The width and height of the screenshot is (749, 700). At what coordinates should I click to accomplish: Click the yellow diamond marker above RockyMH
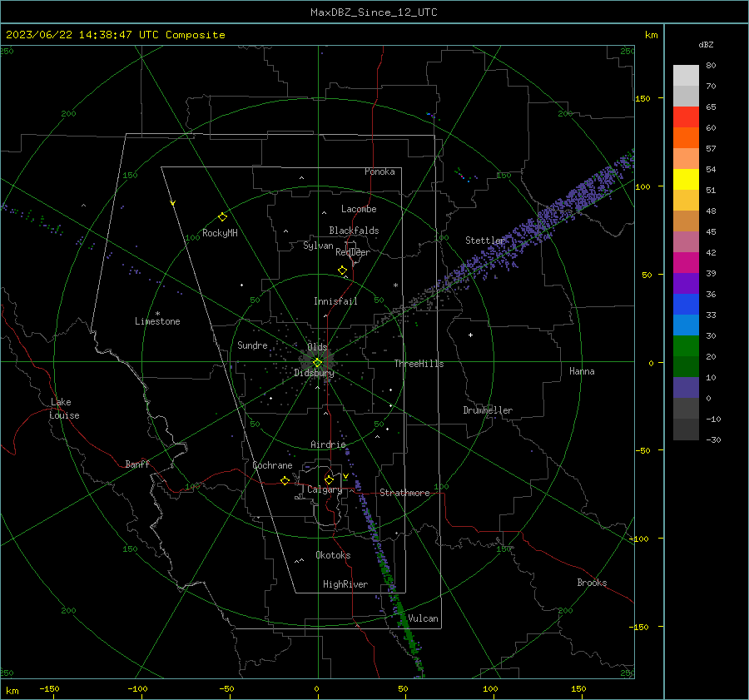tap(222, 217)
